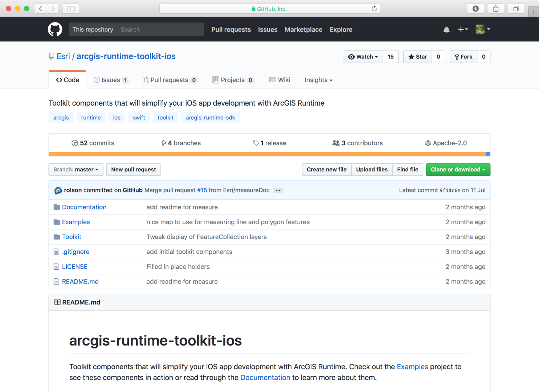This screenshot has height=392, width=539.
Task: Click the Documentation folder icon
Action: click(57, 207)
